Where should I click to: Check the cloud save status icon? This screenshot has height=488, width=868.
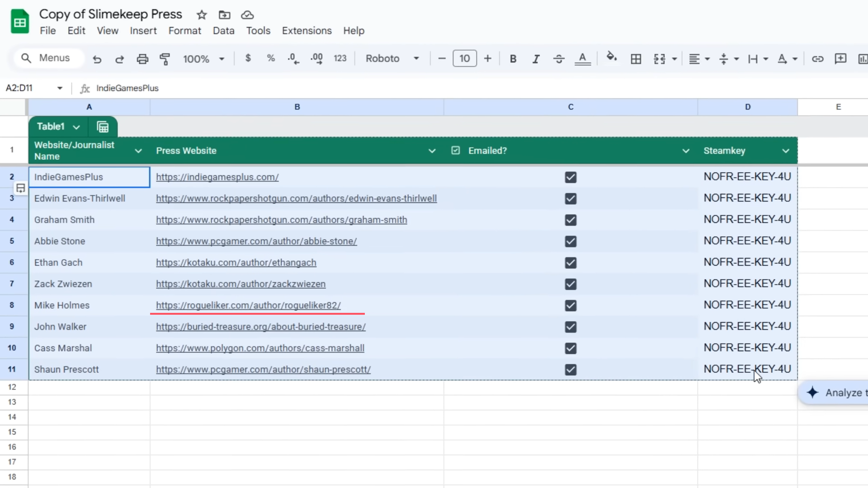coord(247,15)
